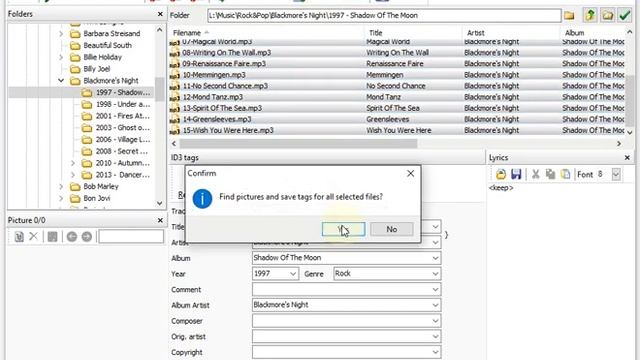Open the Year dropdown showing 1997
640x360 pixels.
click(x=293, y=273)
